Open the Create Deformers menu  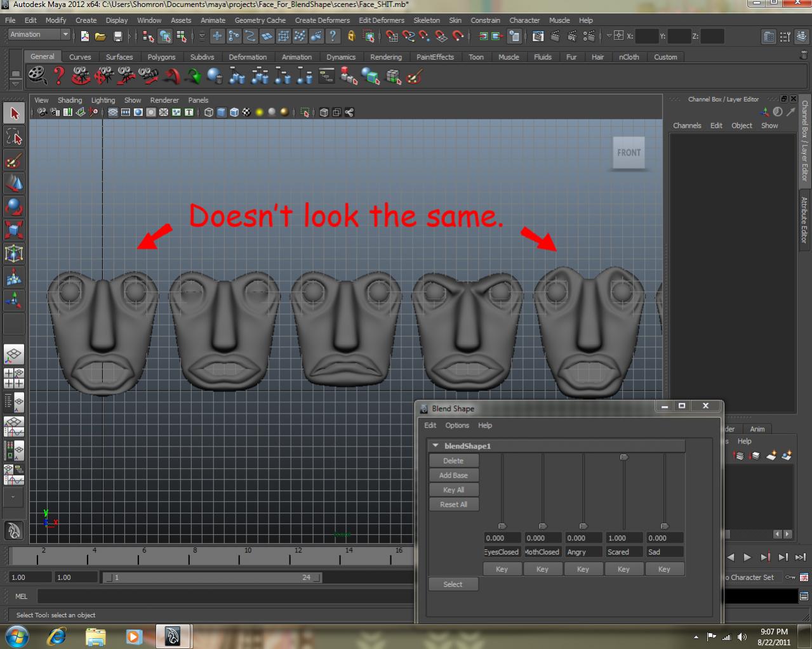[x=322, y=20]
